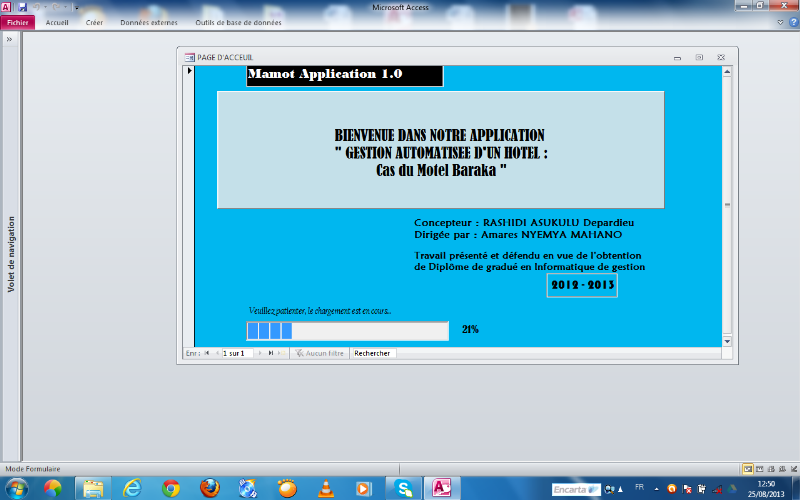This screenshot has width=800, height=500.
Task: Expand the navigation pane with the chevron
Action: [x=9, y=39]
